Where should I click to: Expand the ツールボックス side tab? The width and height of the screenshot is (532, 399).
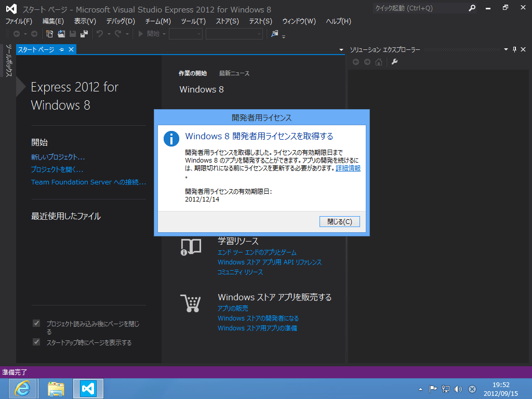click(x=8, y=60)
